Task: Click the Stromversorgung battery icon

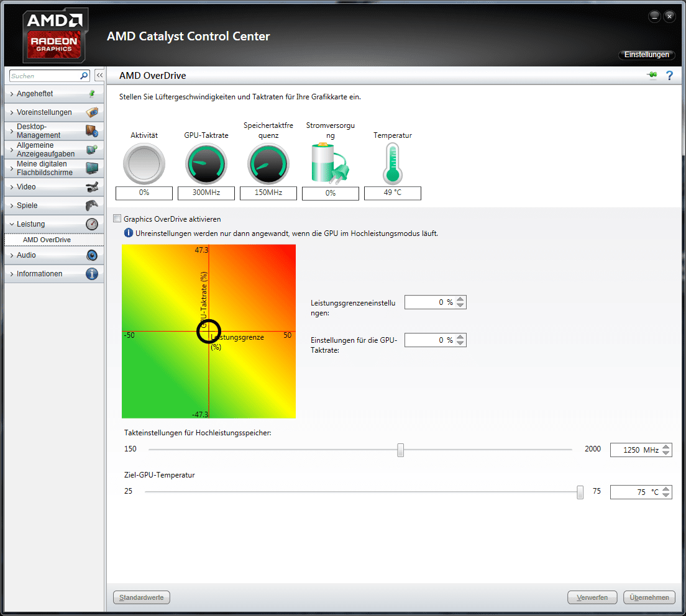Action: pos(331,164)
